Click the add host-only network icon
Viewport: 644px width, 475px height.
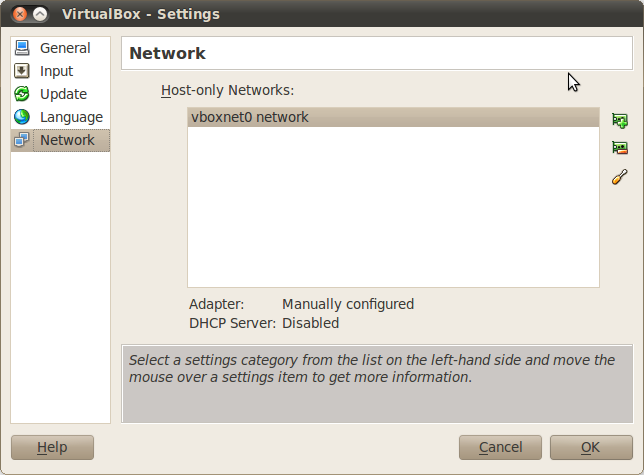tap(620, 120)
